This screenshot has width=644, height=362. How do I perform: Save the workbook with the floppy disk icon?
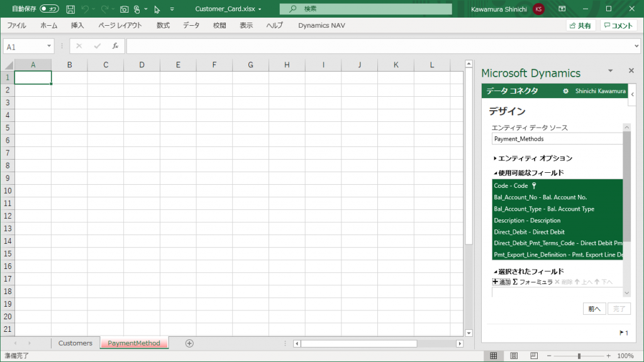[x=70, y=9]
